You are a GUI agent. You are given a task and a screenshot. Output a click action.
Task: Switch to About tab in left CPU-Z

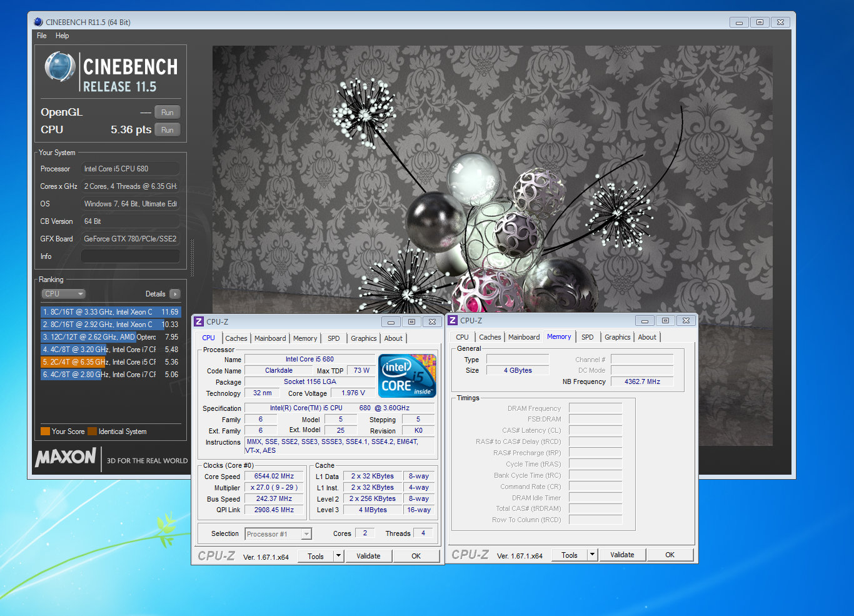[393, 338]
